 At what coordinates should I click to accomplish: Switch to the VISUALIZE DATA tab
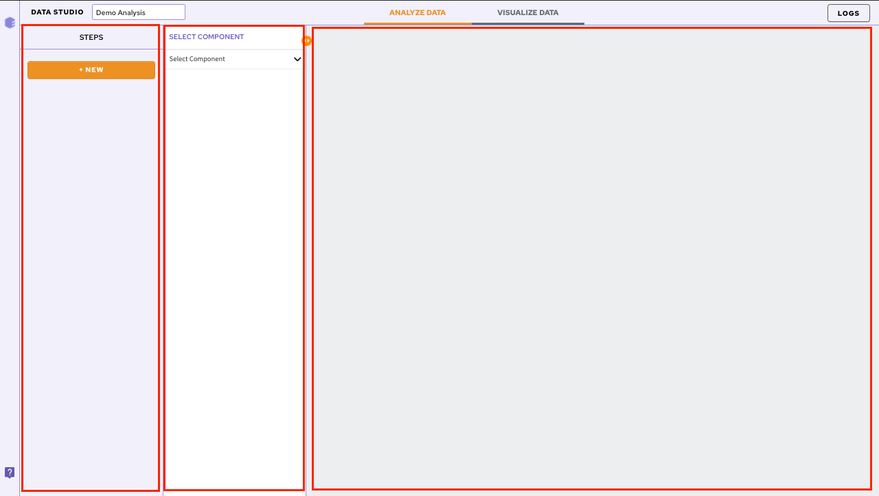click(x=528, y=12)
